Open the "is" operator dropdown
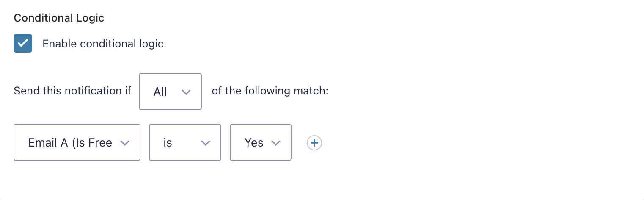 [x=185, y=142]
